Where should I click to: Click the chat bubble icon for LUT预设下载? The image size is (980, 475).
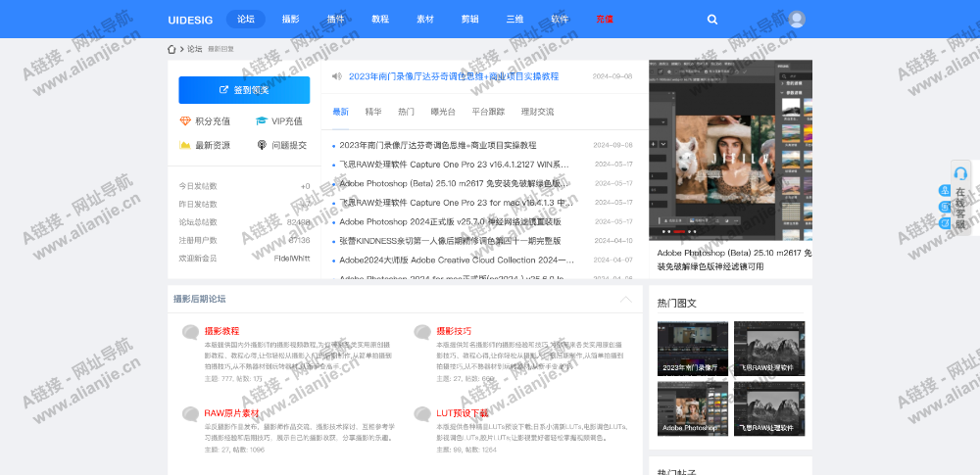(422, 414)
